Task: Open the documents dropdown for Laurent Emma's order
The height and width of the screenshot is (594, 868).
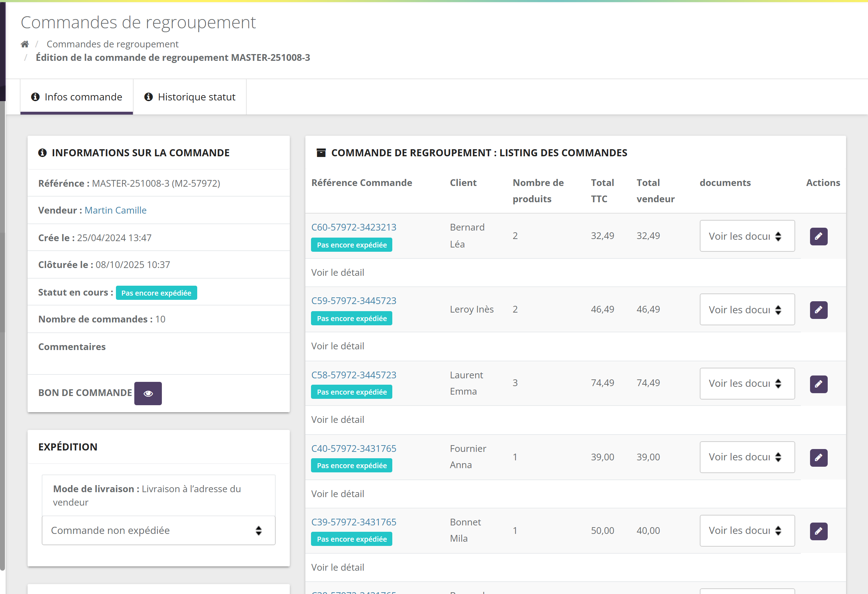Action: [x=747, y=384]
